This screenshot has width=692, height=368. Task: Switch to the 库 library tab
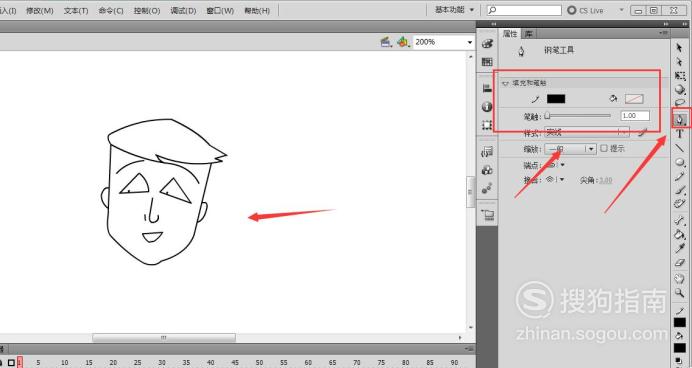click(x=528, y=34)
